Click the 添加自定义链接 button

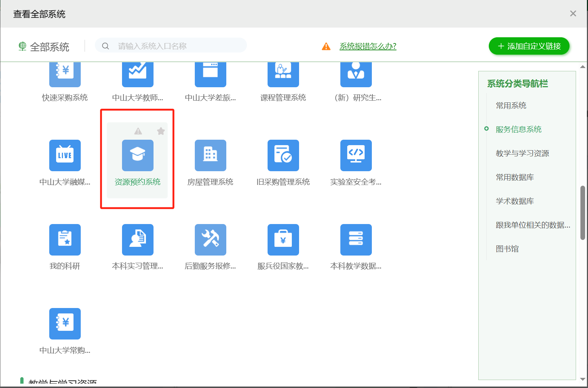click(529, 46)
